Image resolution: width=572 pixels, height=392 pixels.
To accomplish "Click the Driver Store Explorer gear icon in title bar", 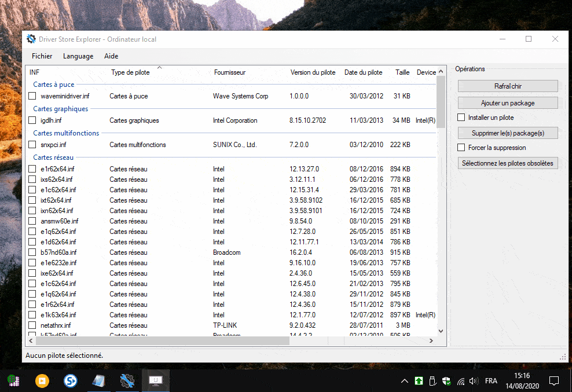I will click(31, 39).
